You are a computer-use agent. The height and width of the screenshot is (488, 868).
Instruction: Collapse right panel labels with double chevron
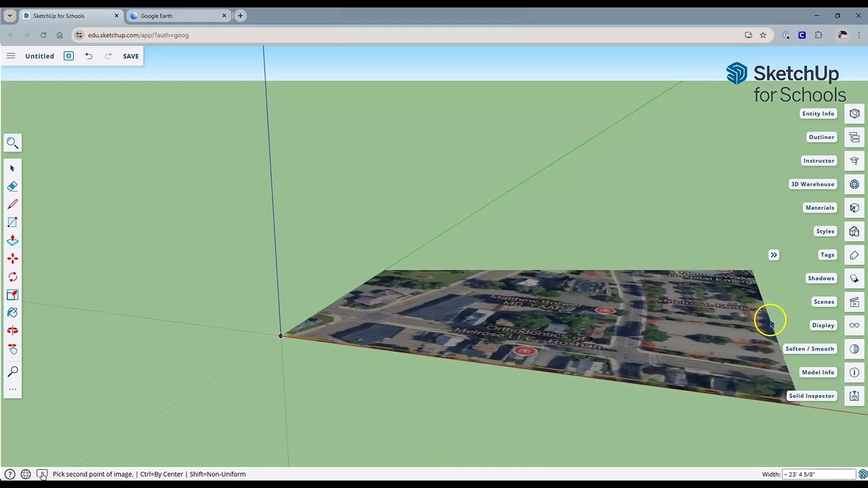(774, 255)
